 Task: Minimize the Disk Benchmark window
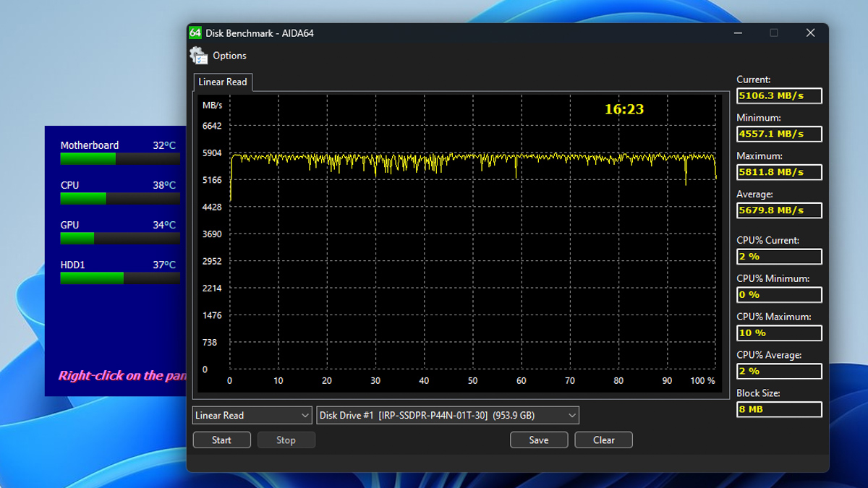[x=738, y=33]
